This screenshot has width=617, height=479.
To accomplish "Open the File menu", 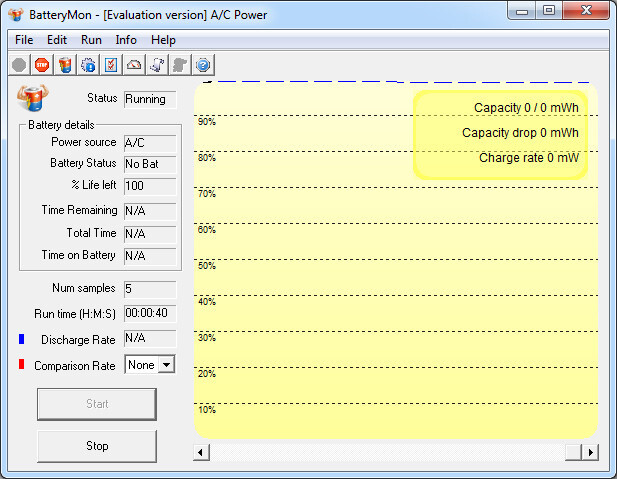I will (x=24, y=40).
